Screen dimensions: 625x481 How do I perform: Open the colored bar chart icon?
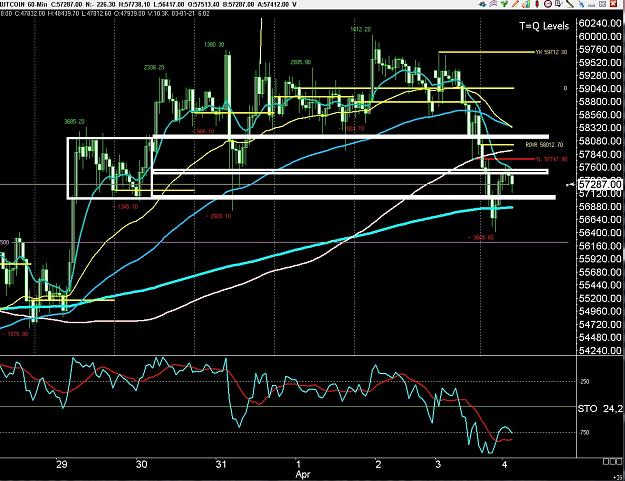526,4
